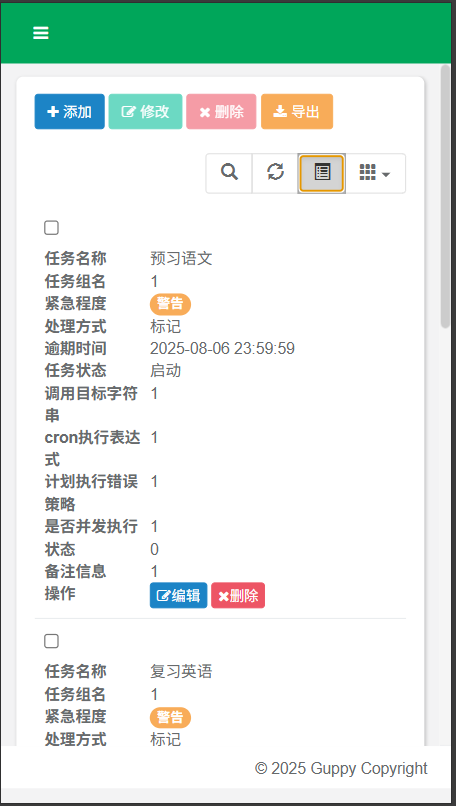Image resolution: width=456 pixels, height=806 pixels.
Task: Check the checkbox for 预习语文 record
Action: [51, 228]
